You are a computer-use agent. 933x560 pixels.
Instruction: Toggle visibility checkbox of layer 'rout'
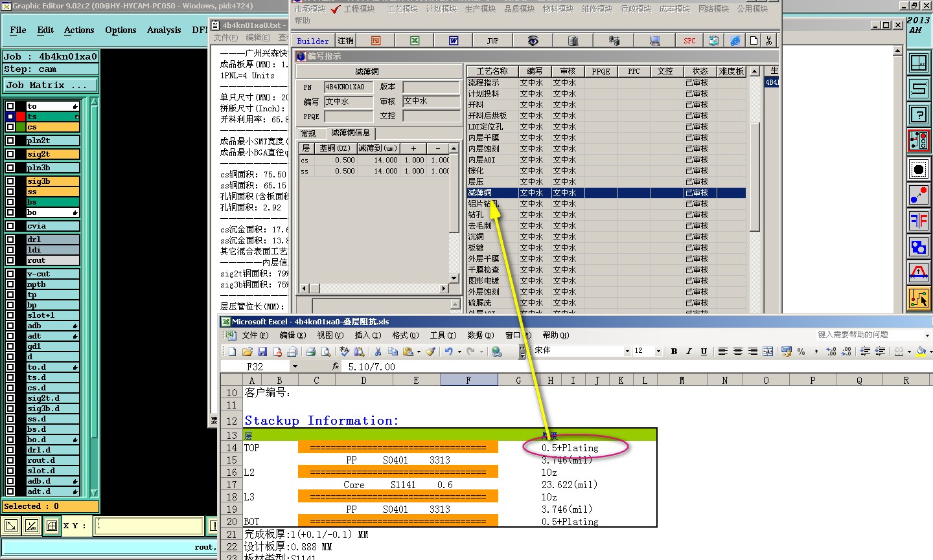point(10,260)
